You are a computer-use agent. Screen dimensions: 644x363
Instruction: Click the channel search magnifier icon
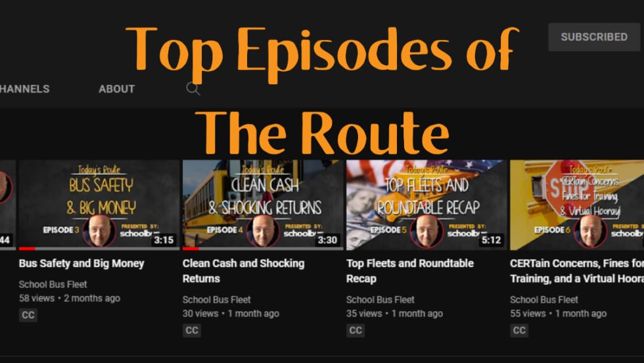point(193,89)
